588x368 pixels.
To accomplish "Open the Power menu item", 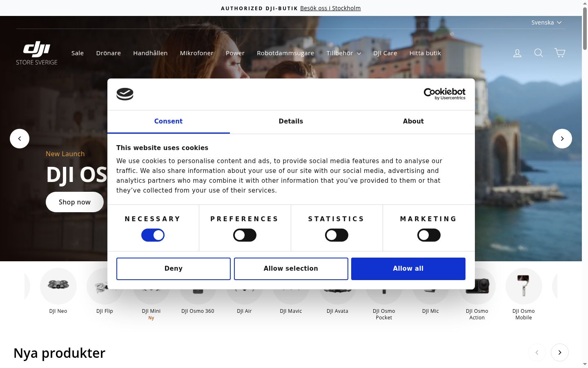I will click(x=235, y=53).
